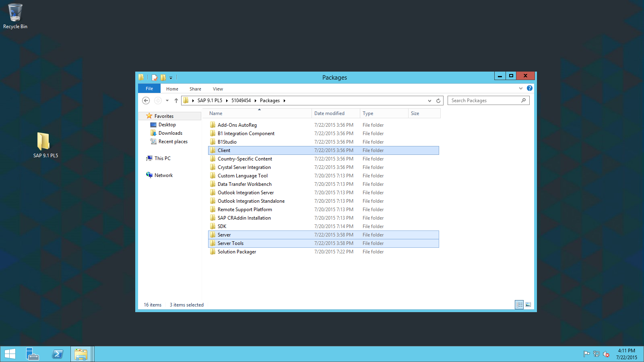Click File Explorer taskbar icon
644x362 pixels.
click(x=81, y=354)
